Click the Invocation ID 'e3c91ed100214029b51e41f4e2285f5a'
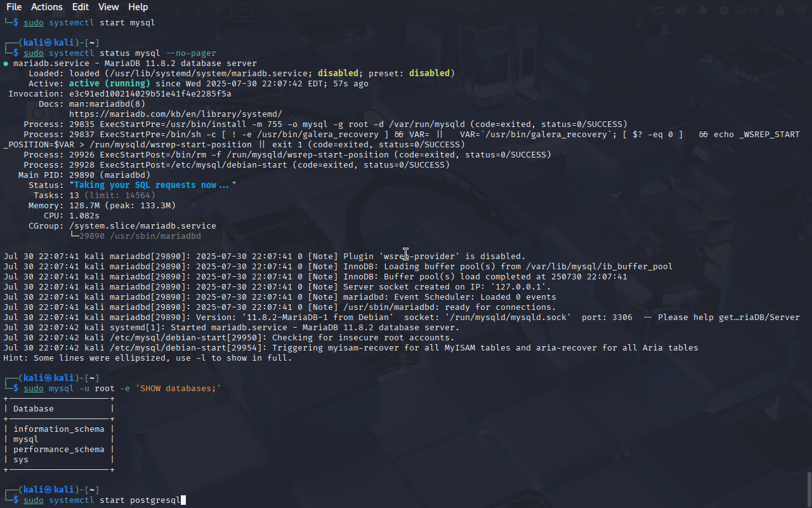 150,93
